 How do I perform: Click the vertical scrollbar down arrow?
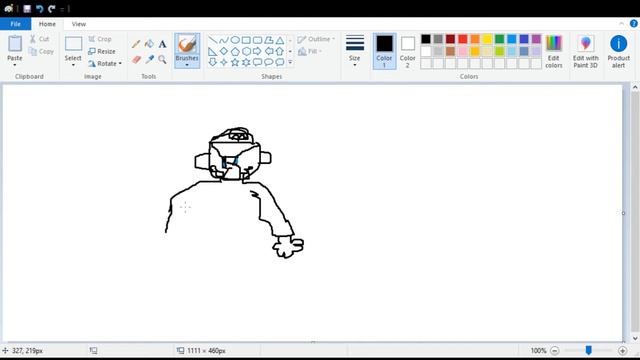click(635, 338)
